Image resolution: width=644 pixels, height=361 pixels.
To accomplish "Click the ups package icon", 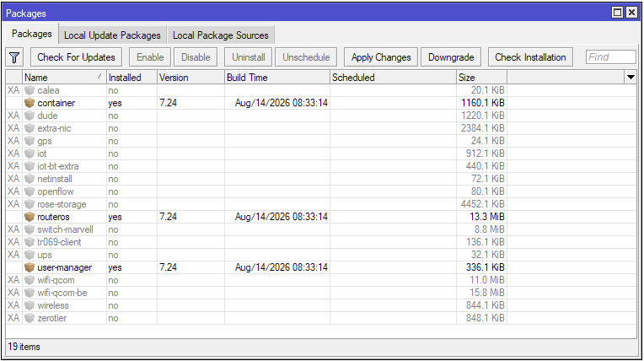I will [x=30, y=255].
